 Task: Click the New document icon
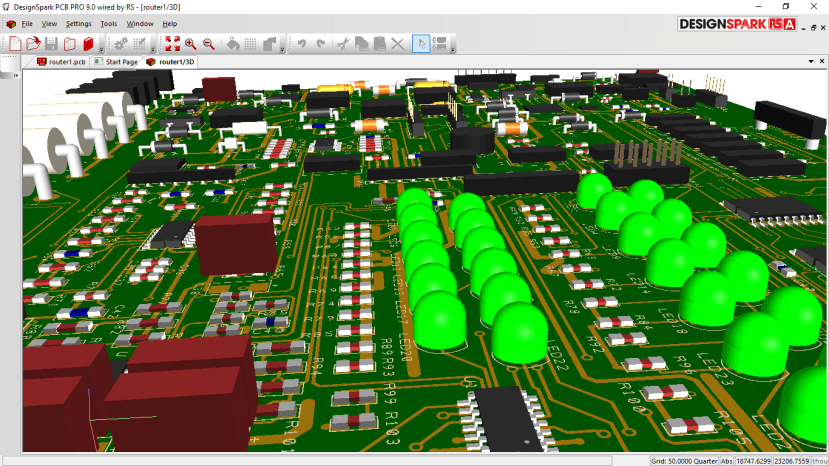(15, 44)
